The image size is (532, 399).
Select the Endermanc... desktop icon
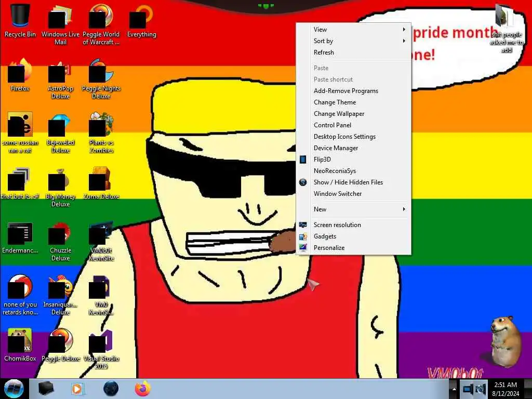20,237
